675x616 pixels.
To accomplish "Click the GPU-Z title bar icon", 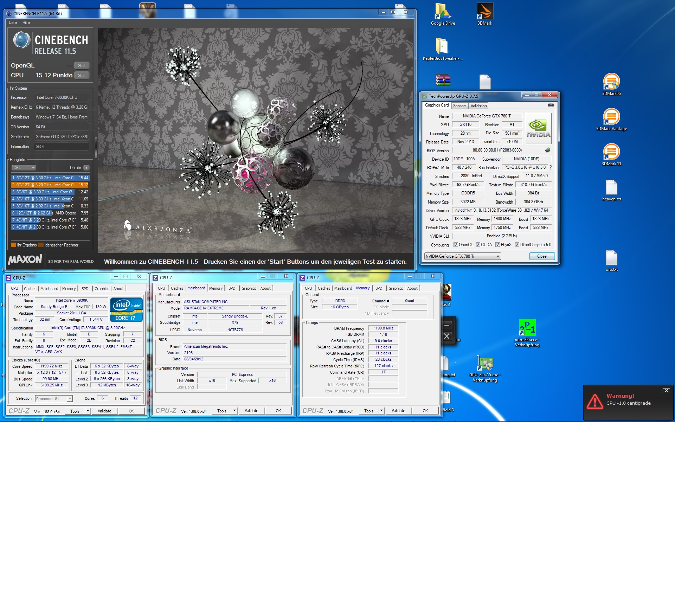I will 425,96.
